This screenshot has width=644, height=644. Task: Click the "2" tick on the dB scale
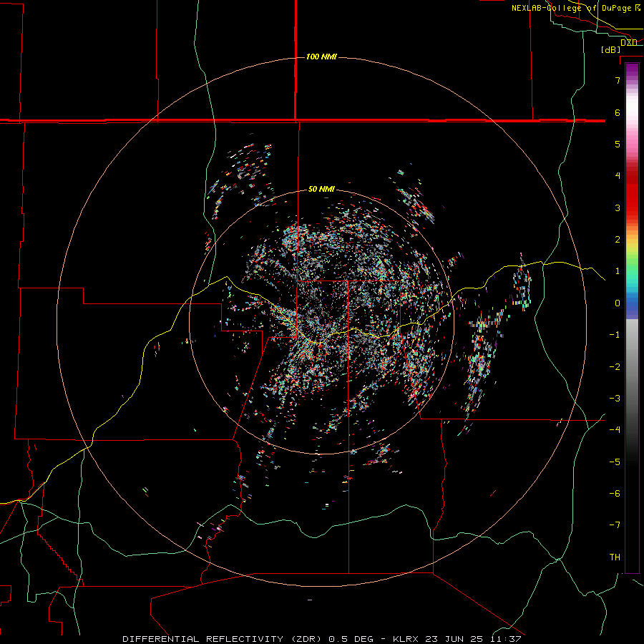coord(618,239)
